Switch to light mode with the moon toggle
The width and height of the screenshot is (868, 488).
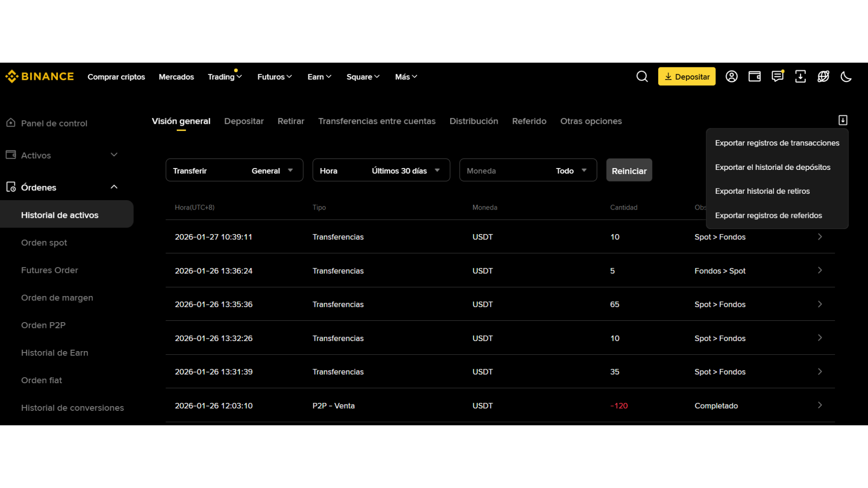click(x=846, y=76)
